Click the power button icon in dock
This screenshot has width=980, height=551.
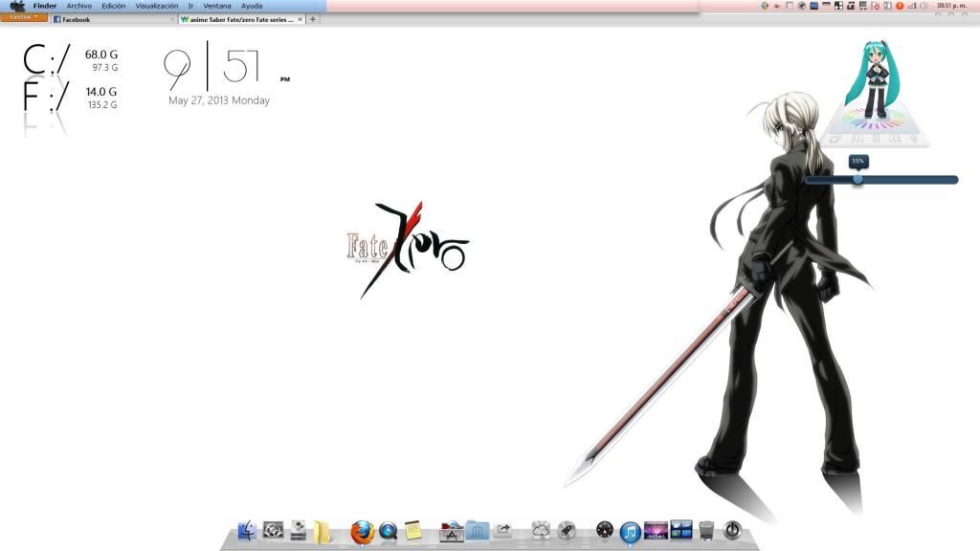click(732, 530)
